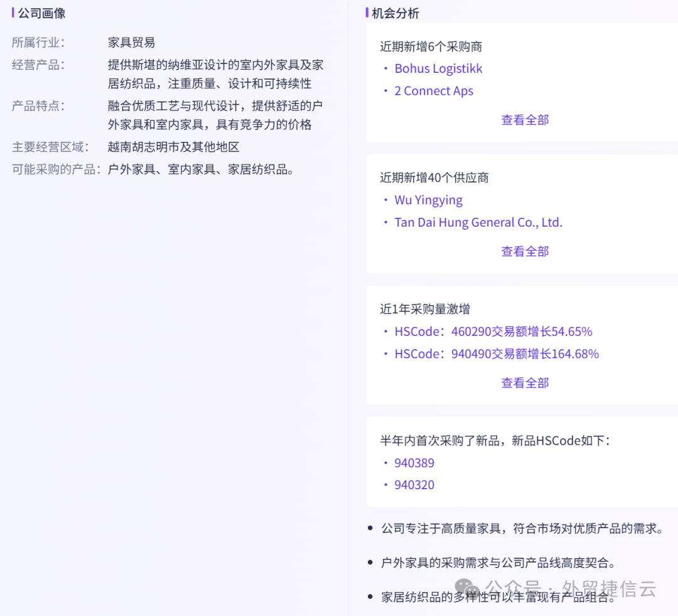Viewport: 678px width, 616px height.
Task: Open HSCode 460290 growth detail link
Action: point(493,331)
